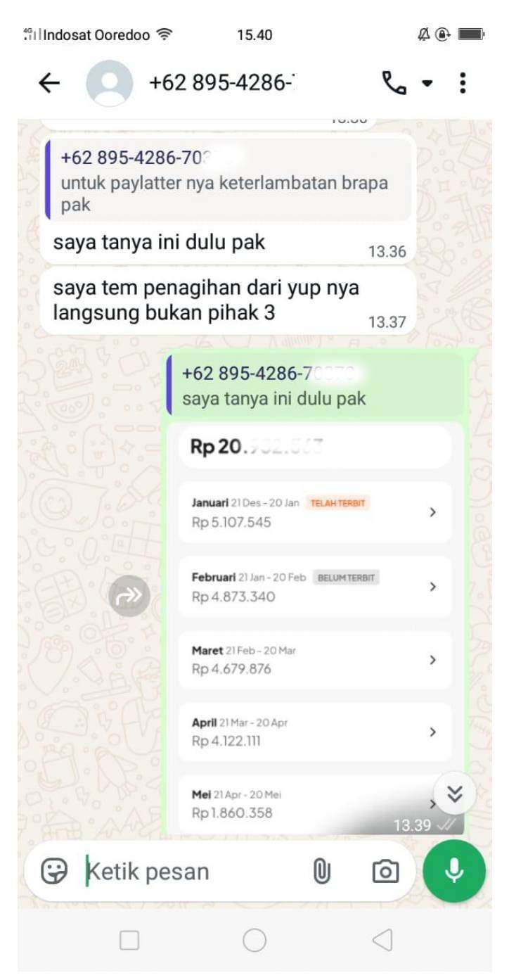Tap the Android recent apps square button
Image resolution: width=509 pixels, height=980 pixels.
(129, 940)
